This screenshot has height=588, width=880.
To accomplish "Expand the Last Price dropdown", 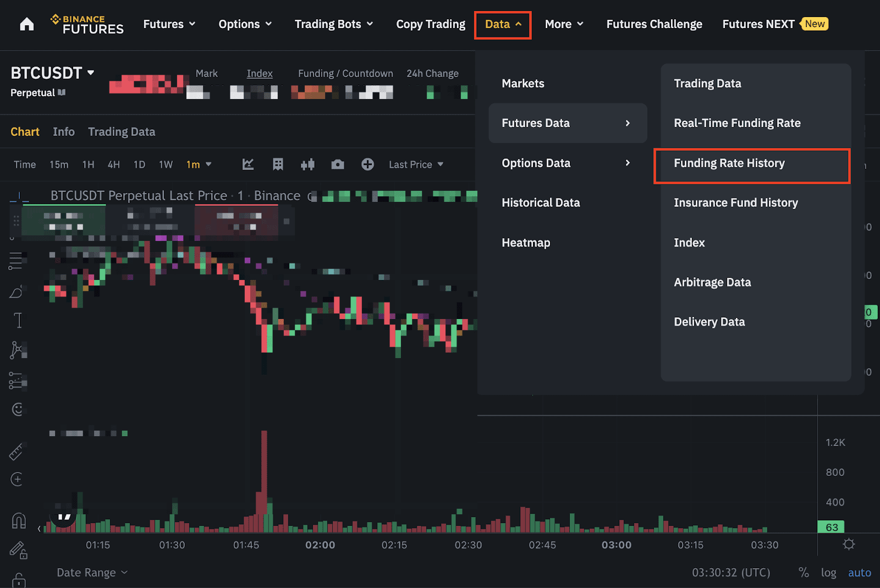I will [416, 164].
